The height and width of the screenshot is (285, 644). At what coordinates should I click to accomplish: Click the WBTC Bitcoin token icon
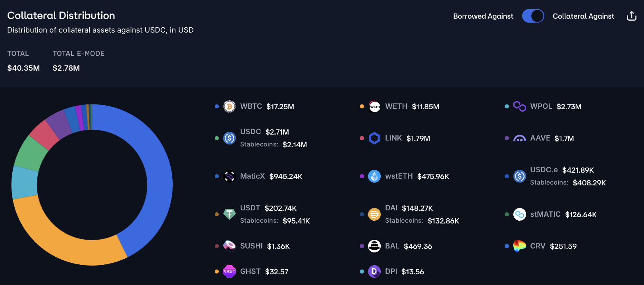tap(229, 106)
